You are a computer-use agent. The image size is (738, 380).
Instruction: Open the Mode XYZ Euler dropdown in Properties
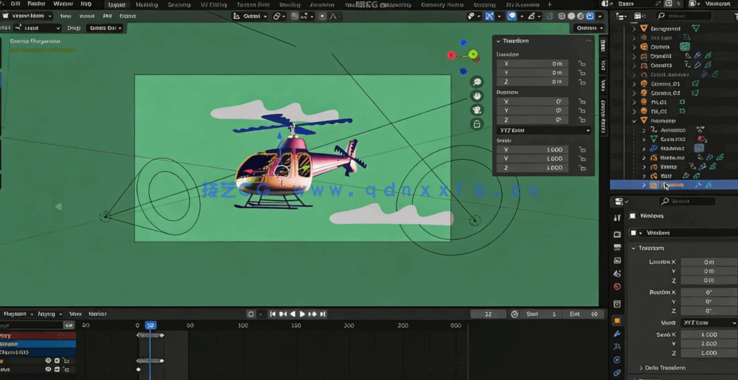coord(709,323)
